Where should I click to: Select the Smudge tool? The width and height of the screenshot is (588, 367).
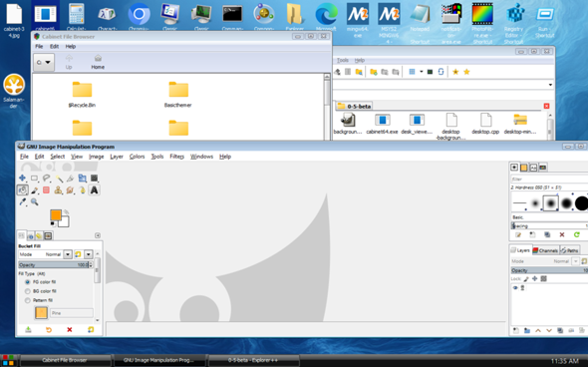(70, 190)
